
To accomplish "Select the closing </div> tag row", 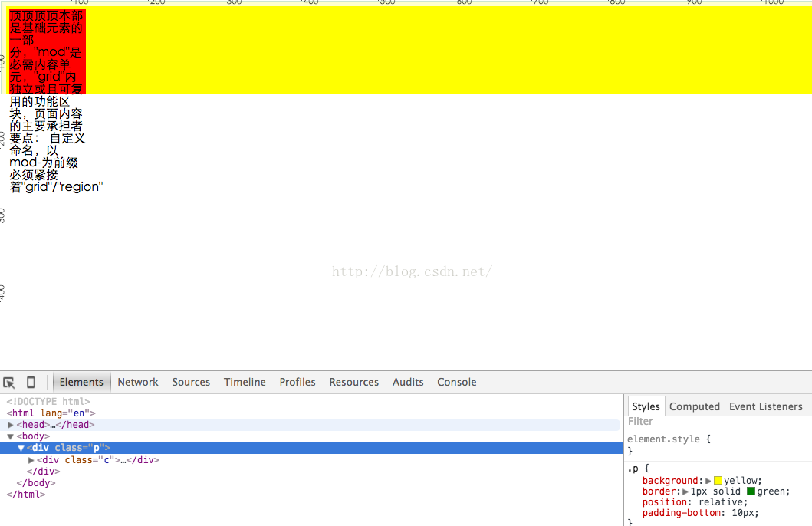I will [x=44, y=471].
